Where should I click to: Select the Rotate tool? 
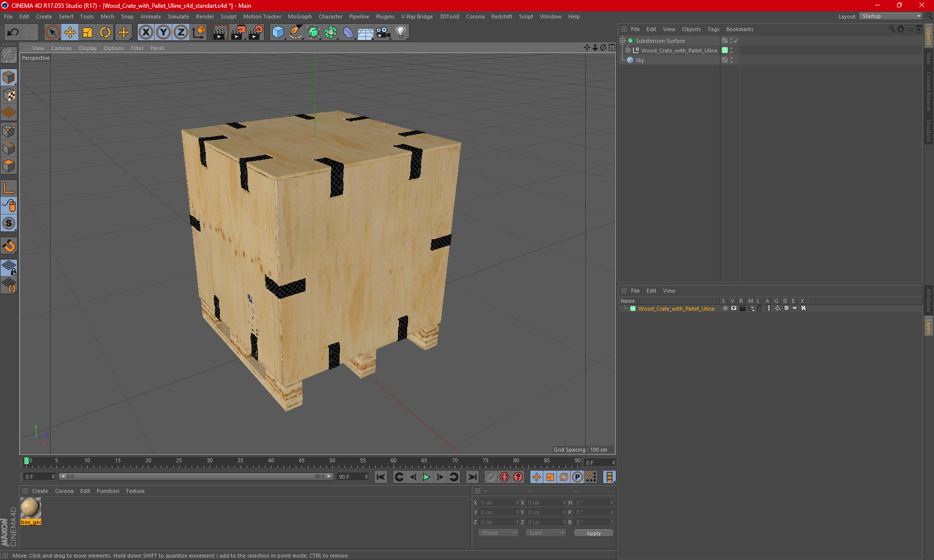click(x=105, y=32)
